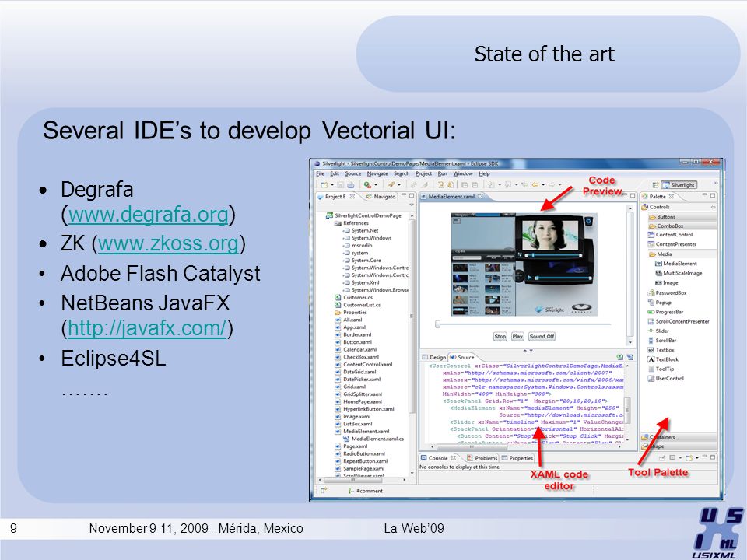Open the Controls palette drawer
747x560 pixels.
[679, 207]
